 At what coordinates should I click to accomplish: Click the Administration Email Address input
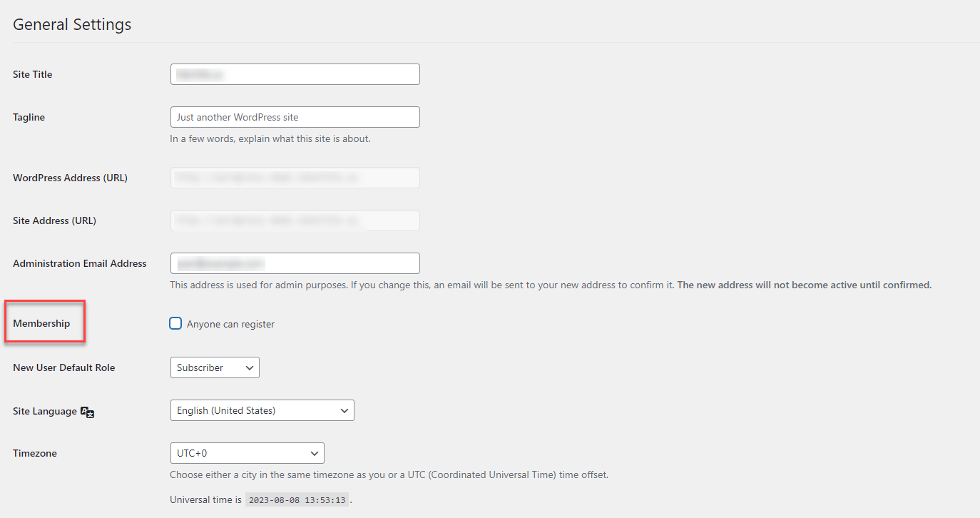(295, 263)
